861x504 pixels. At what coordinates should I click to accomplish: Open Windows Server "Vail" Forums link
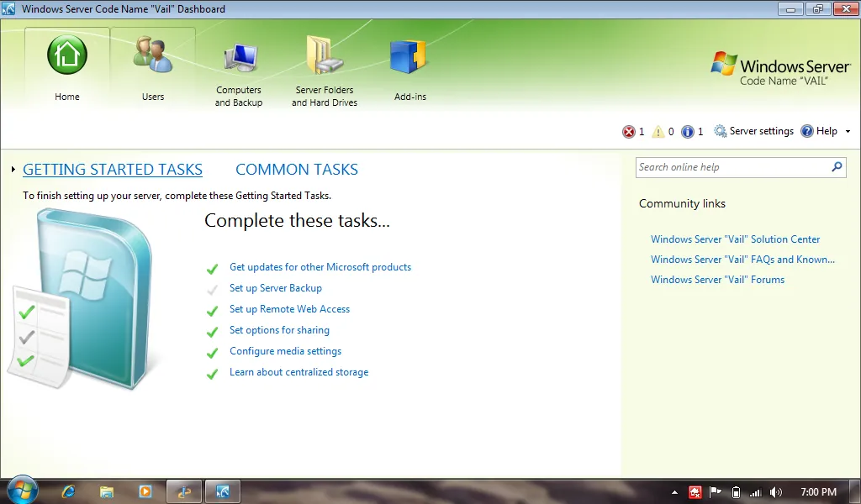click(718, 279)
